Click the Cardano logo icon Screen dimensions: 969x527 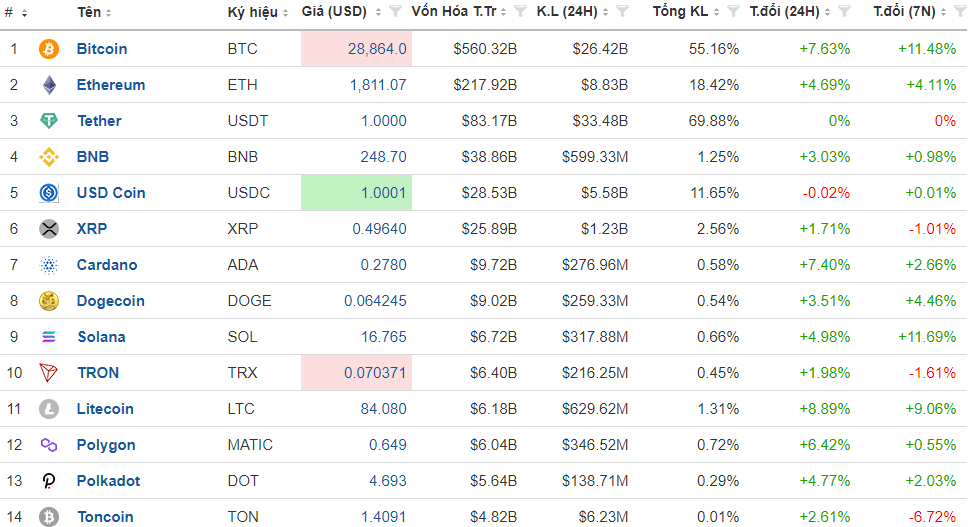(49, 265)
